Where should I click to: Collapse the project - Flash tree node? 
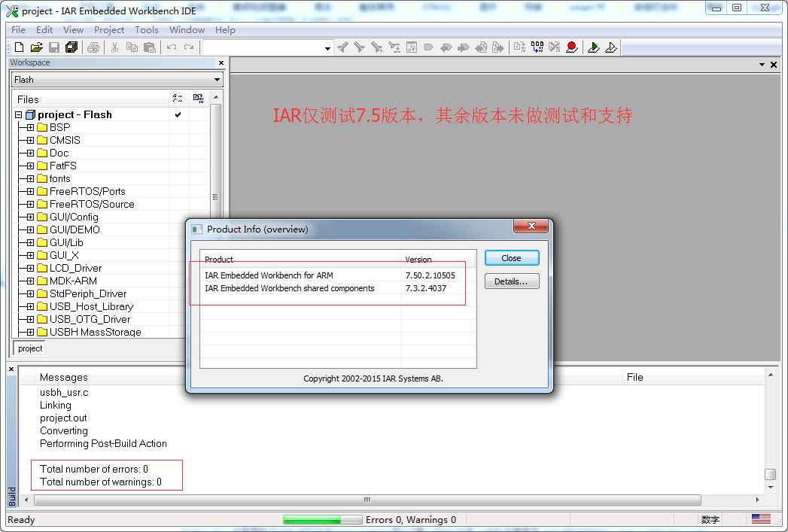19,114
